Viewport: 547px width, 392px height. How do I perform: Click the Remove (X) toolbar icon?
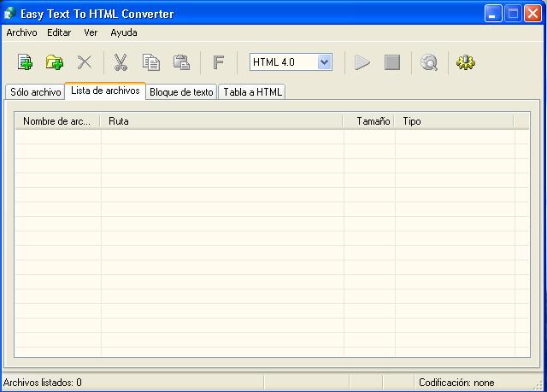pyautogui.click(x=85, y=62)
